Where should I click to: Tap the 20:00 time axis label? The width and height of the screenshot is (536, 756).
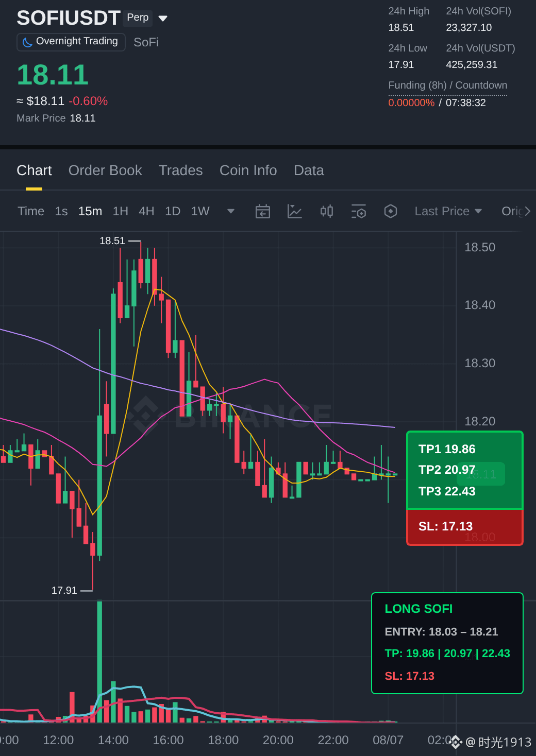278,741
